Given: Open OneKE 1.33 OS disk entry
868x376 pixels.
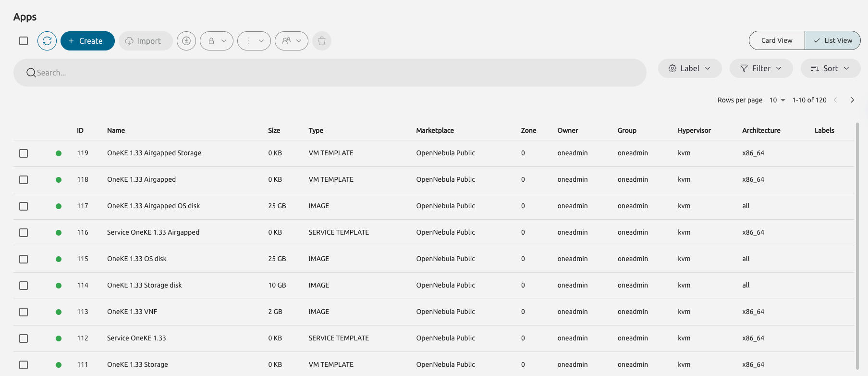Looking at the screenshot, I should click(x=137, y=259).
